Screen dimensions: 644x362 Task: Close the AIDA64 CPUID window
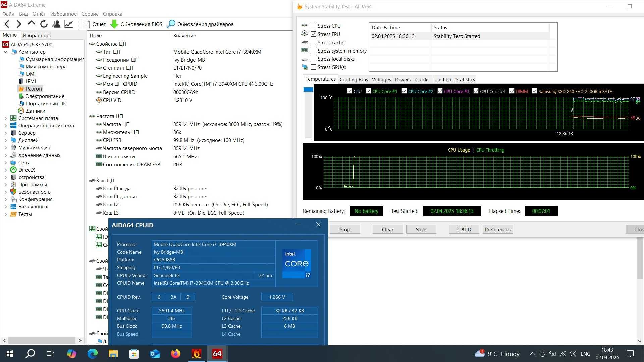click(318, 224)
